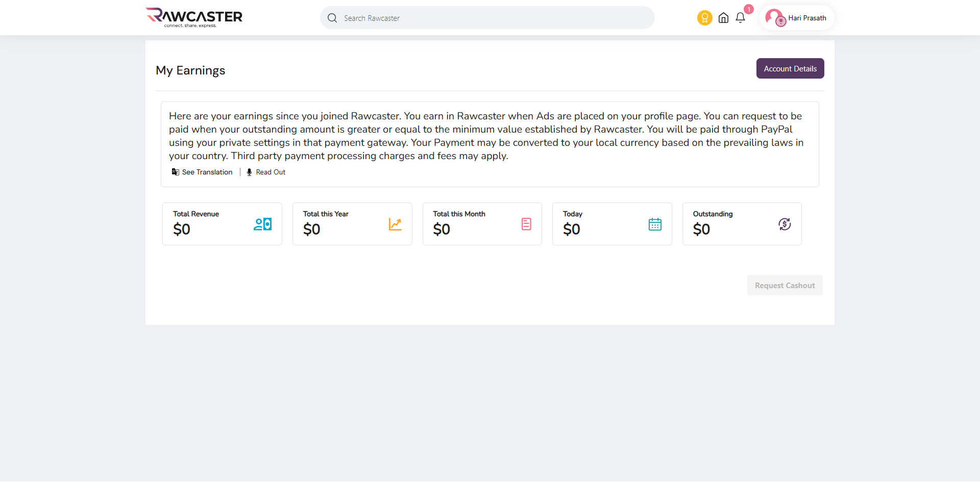Open the Hari Prasath user menu
The width and height of the screenshot is (980, 482).
[807, 18]
